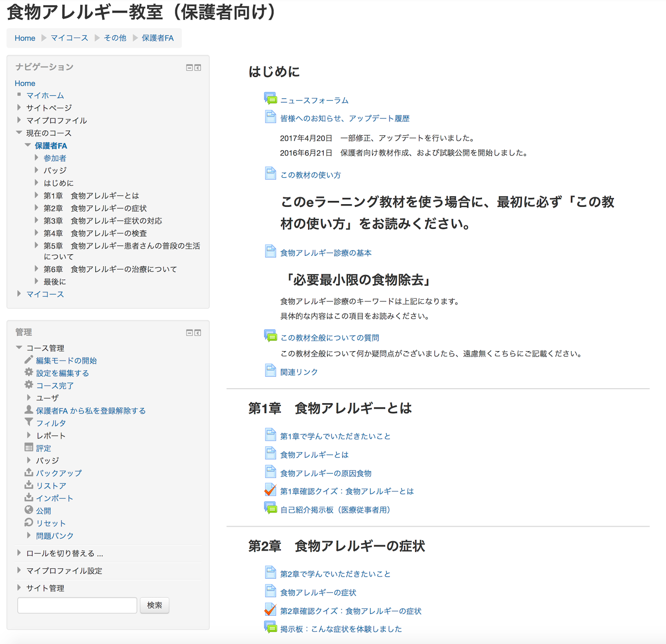
Task: Click the ニュースフォーラム forum icon
Action: [x=271, y=99]
